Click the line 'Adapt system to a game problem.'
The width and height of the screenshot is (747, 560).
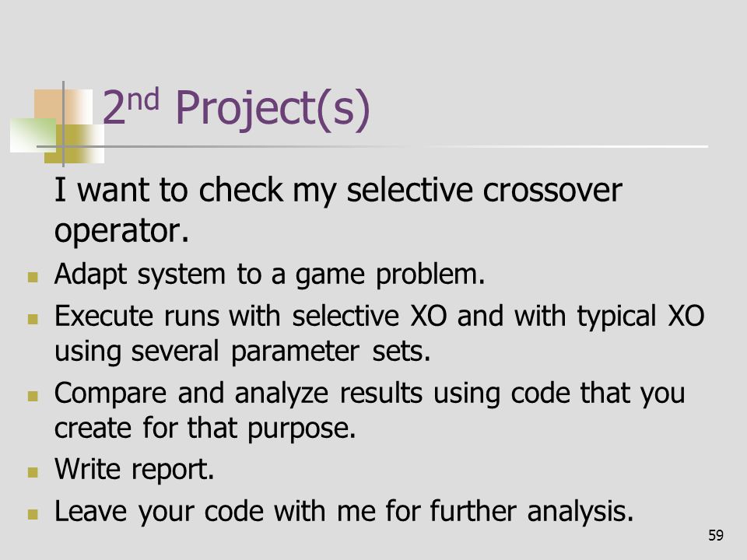pos(270,275)
